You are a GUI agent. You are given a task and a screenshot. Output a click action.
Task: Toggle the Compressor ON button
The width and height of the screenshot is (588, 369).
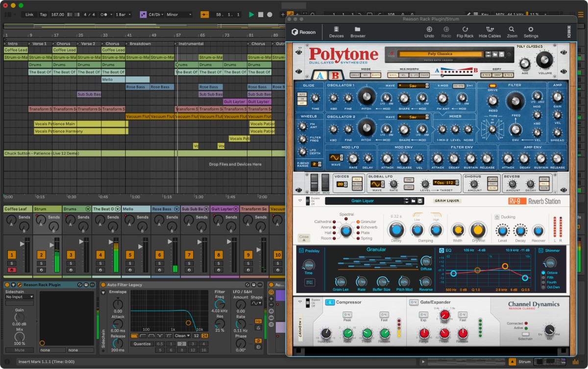(x=329, y=302)
